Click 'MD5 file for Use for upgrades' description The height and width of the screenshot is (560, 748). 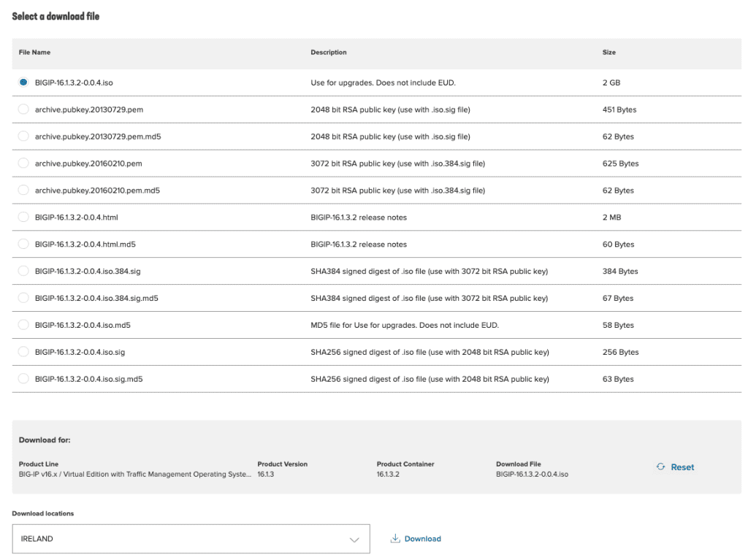click(x=405, y=326)
